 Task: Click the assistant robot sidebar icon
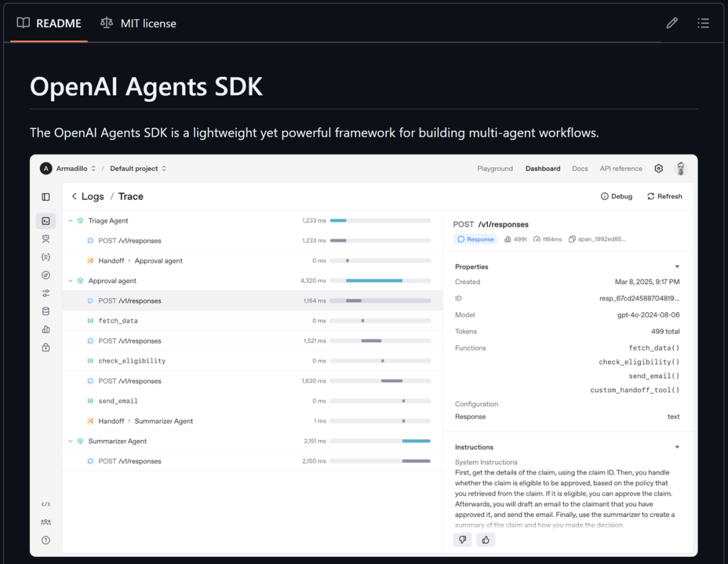(46, 239)
